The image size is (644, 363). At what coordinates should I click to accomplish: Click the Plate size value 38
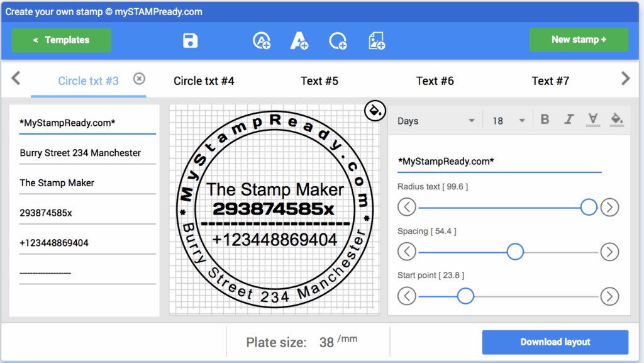[326, 342]
